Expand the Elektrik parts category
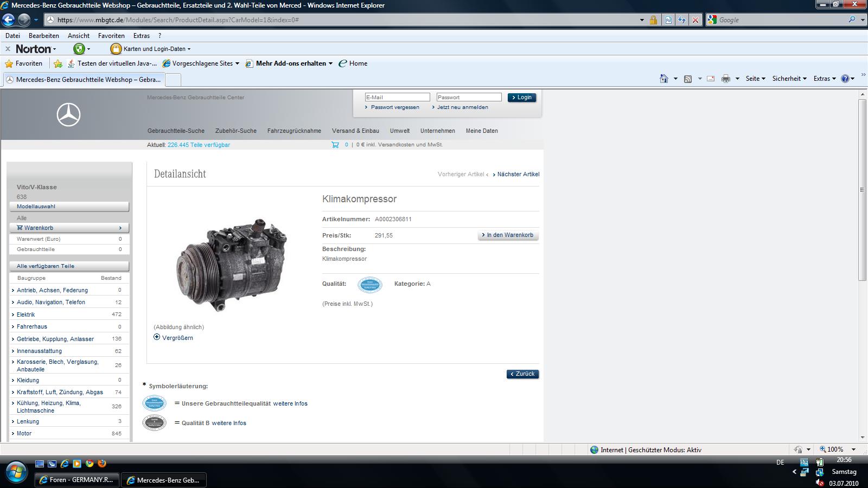 tap(25, 314)
